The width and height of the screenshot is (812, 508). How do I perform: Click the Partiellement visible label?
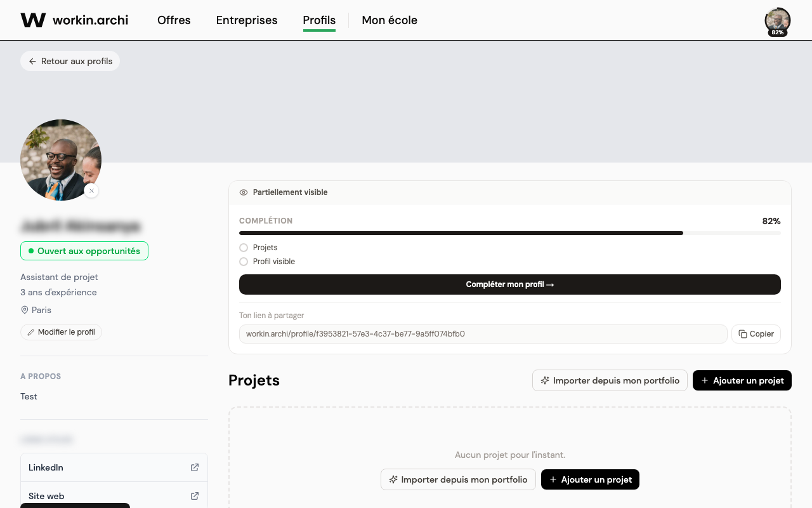291,192
